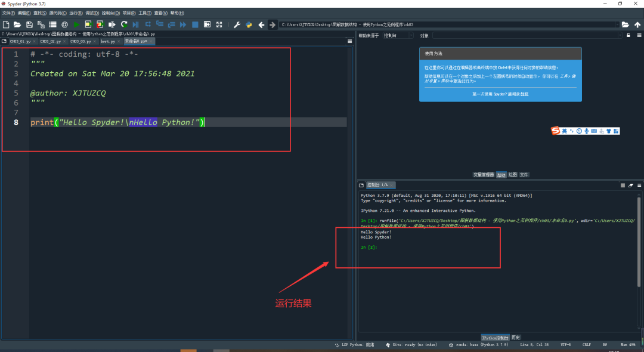This screenshot has width=644, height=352.
Task: Open the 控制台 Consoles menu
Action: coord(111,13)
